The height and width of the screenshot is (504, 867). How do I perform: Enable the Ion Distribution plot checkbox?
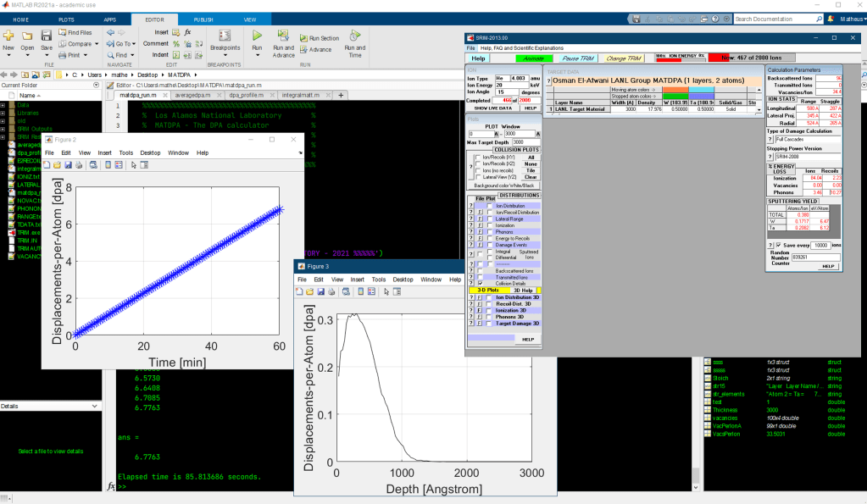489,206
